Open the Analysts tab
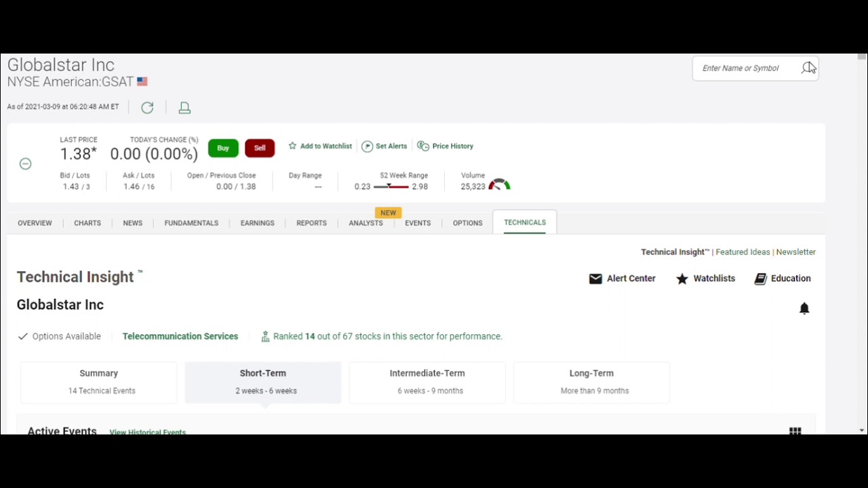Screen dimensions: 868x488 click(366, 223)
